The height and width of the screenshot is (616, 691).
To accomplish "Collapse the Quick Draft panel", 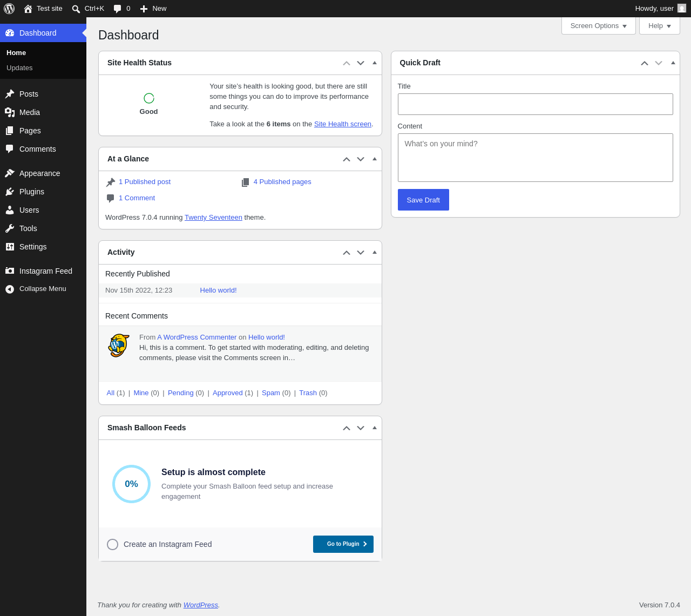I will pyautogui.click(x=673, y=63).
